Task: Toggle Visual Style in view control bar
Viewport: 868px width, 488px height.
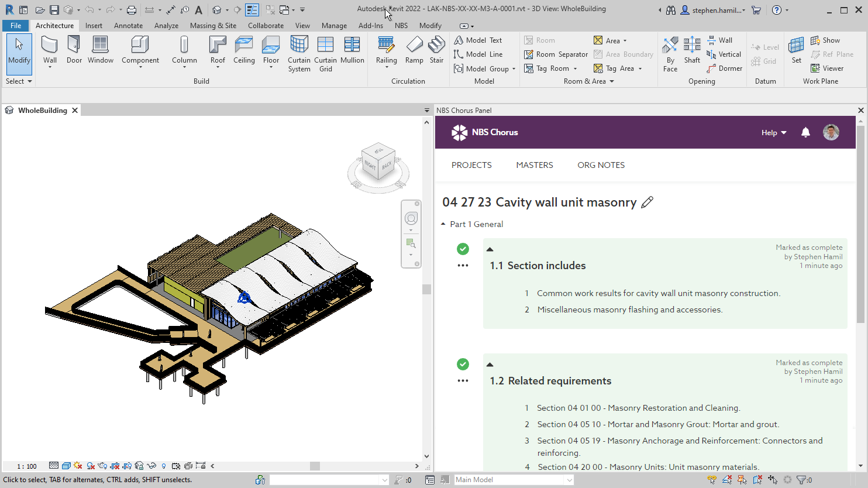Action: (66, 466)
